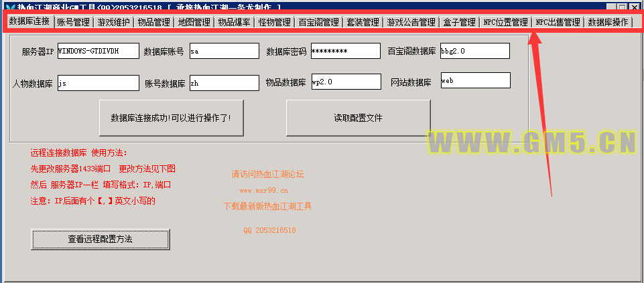The image size is (644, 283).
Task: Click the 数据库账号 field containing sa
Action: (224, 52)
